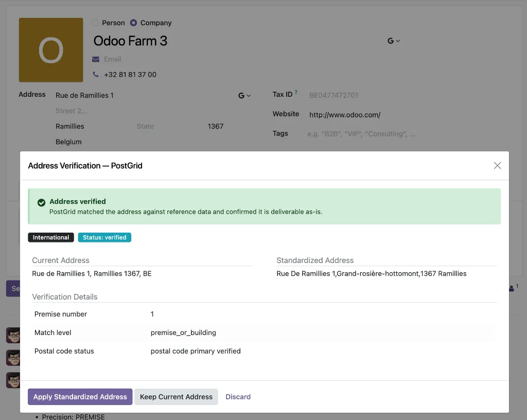This screenshot has height=420, width=527.
Task: Click the Precision: PREMISE text at bottom
Action: tap(73, 416)
